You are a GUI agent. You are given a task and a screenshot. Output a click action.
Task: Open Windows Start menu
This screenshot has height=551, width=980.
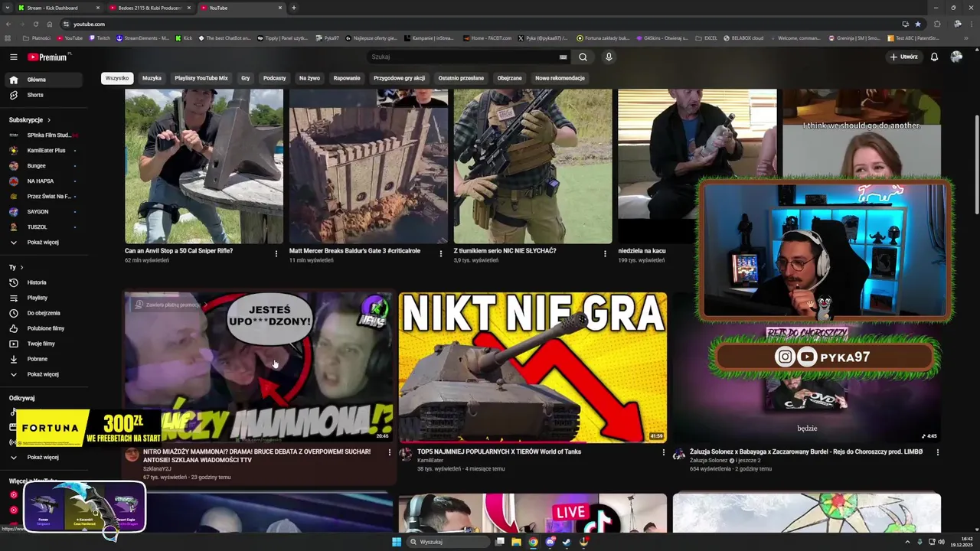coord(397,542)
